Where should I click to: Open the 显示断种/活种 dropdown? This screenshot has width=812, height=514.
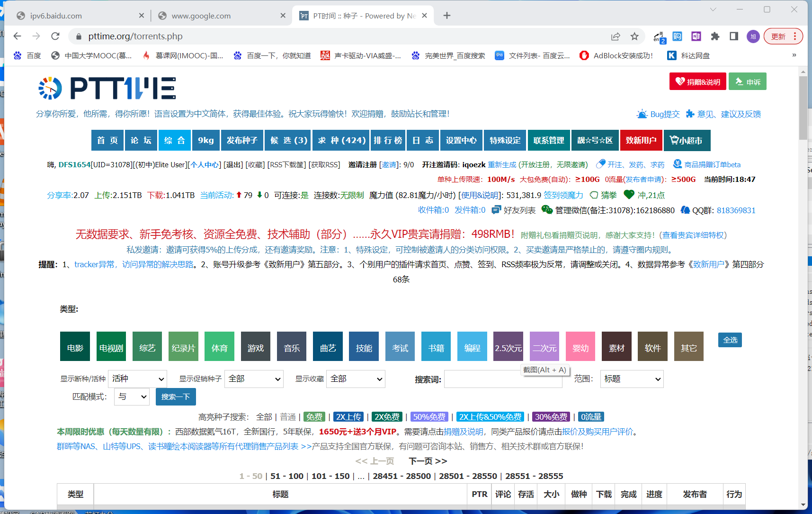click(137, 379)
